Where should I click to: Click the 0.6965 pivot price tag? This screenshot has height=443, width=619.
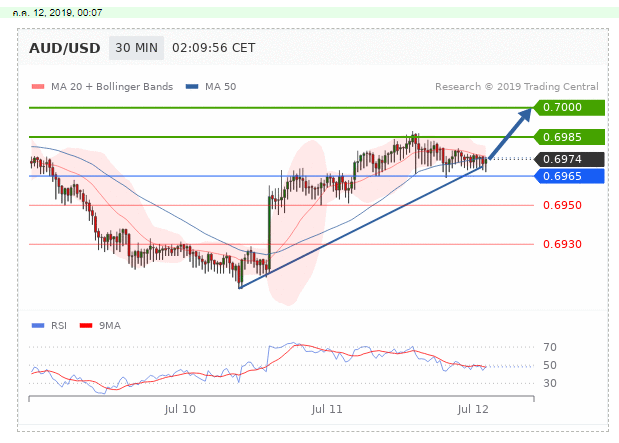(569, 176)
